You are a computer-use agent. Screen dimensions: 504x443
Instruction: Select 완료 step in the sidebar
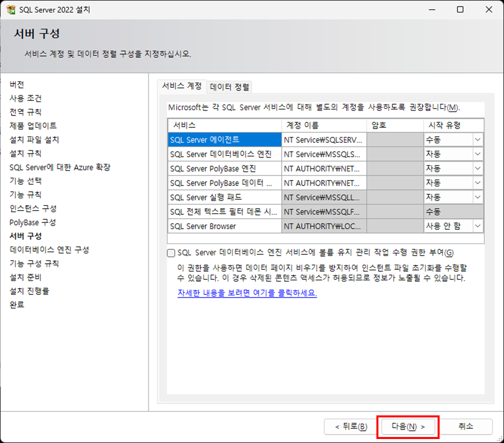[x=17, y=305]
